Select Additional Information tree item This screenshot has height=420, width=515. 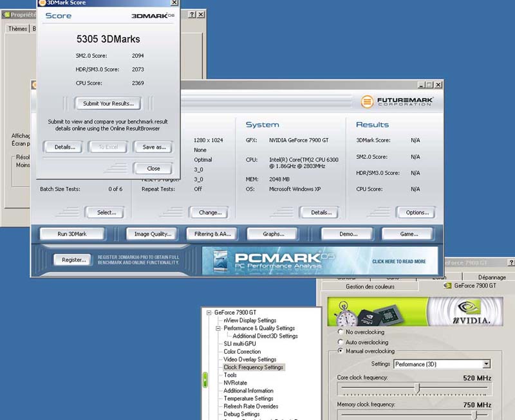(248, 390)
